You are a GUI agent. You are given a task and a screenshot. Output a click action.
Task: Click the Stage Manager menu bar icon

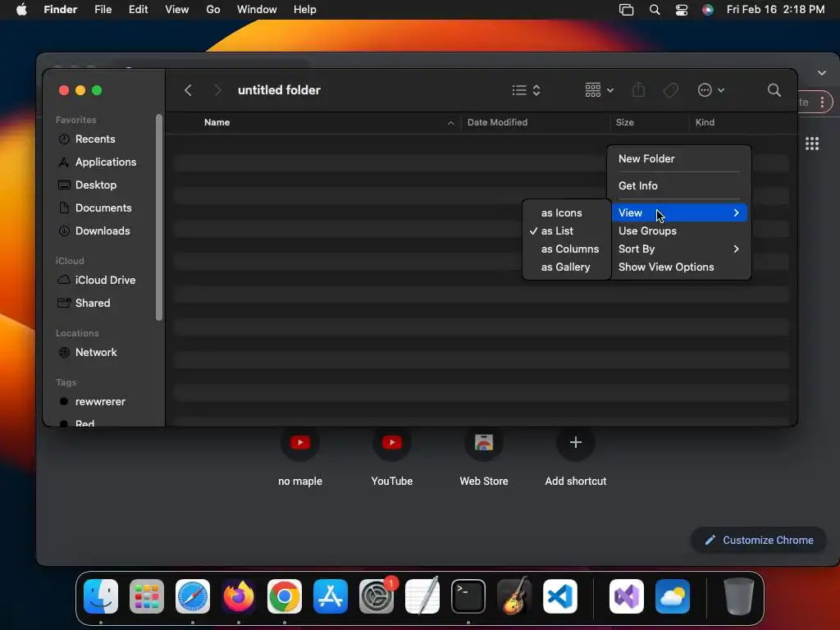626,10
